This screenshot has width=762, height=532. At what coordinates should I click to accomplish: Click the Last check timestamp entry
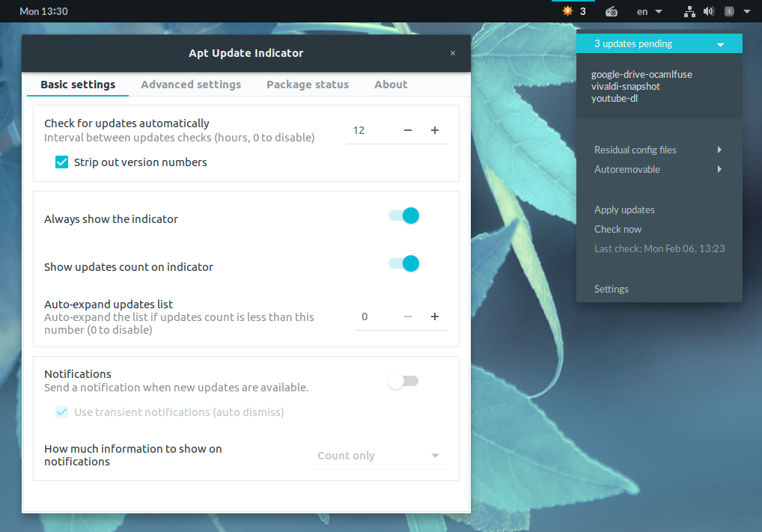point(659,248)
